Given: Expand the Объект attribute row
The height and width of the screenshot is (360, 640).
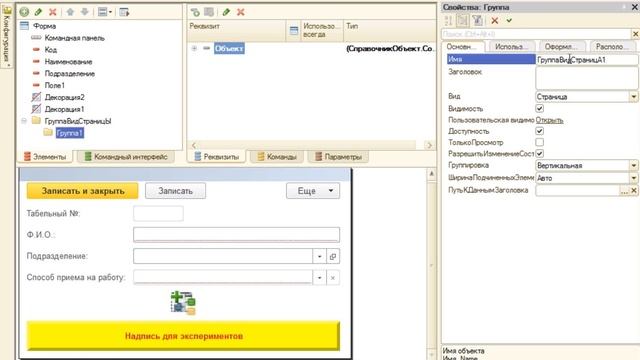Looking at the screenshot, I should coord(194,49).
